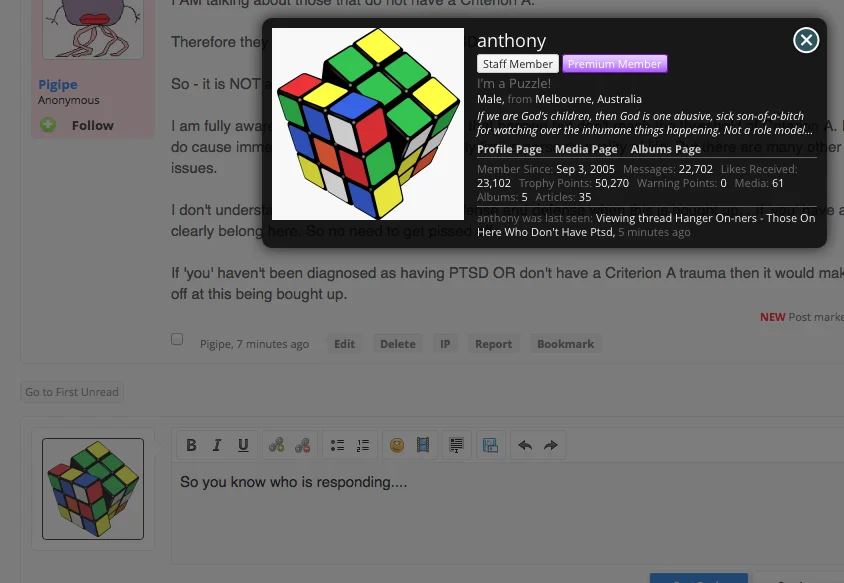844x583 pixels.
Task: Click the Messages count 22,702
Action: coord(695,169)
